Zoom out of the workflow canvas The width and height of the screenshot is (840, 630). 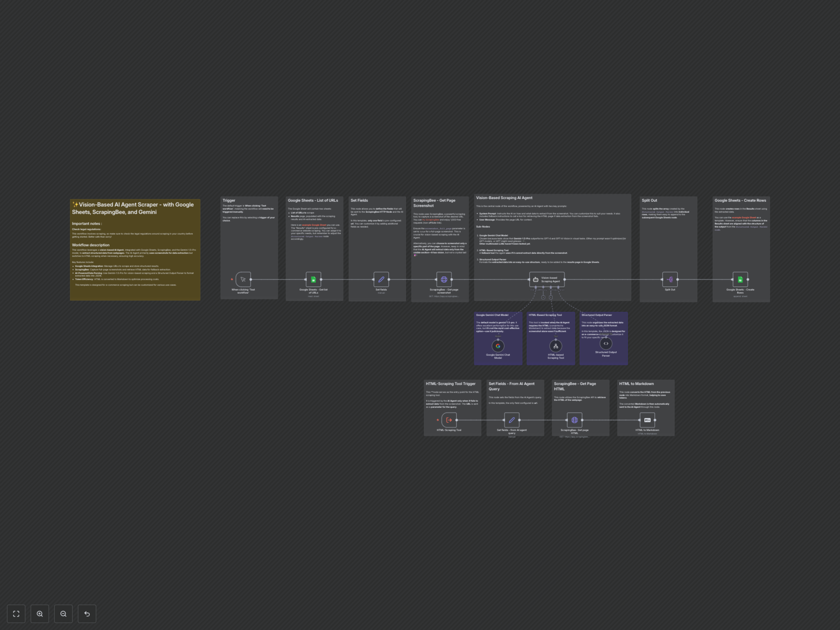(63, 614)
